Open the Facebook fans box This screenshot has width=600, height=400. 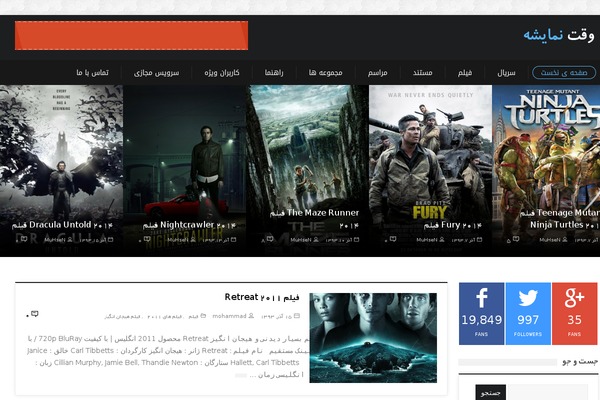(481, 313)
